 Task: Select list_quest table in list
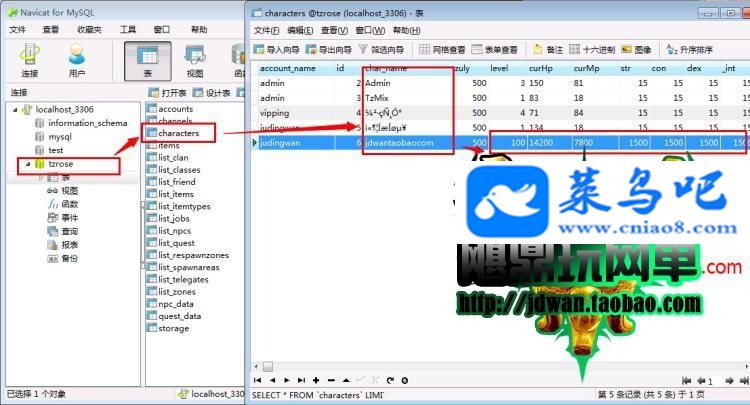point(176,243)
